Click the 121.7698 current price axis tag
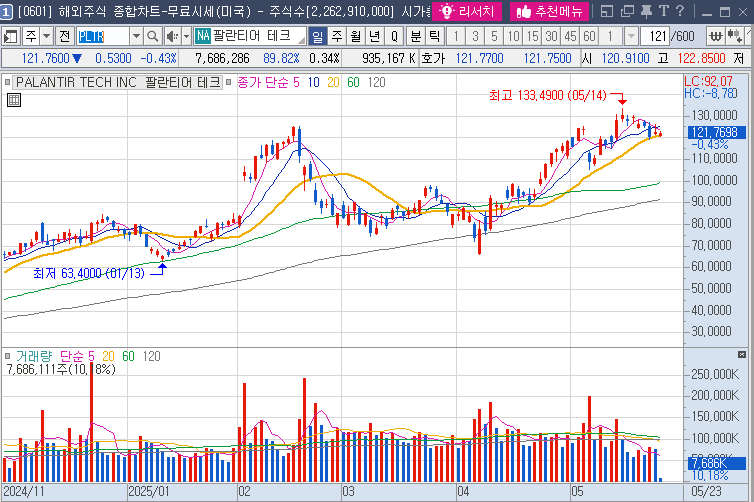This screenshot has height=502, width=754. click(x=716, y=132)
